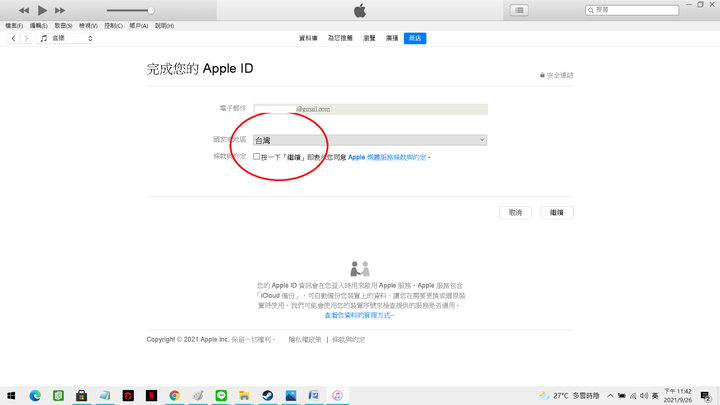The height and width of the screenshot is (405, 720).
Task: Open the 音樂 media type dropdown
Action: tap(66, 39)
